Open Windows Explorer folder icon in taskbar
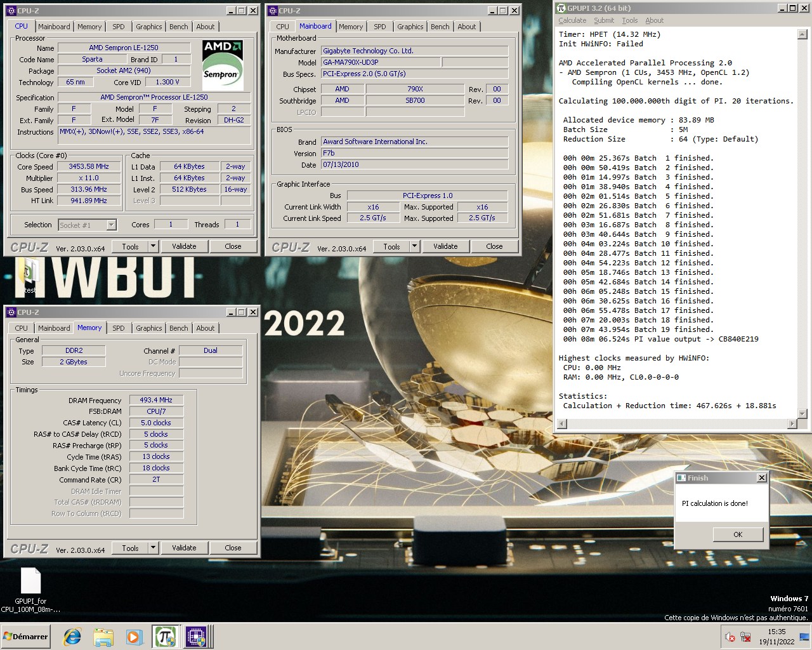The width and height of the screenshot is (812, 650). click(x=103, y=637)
